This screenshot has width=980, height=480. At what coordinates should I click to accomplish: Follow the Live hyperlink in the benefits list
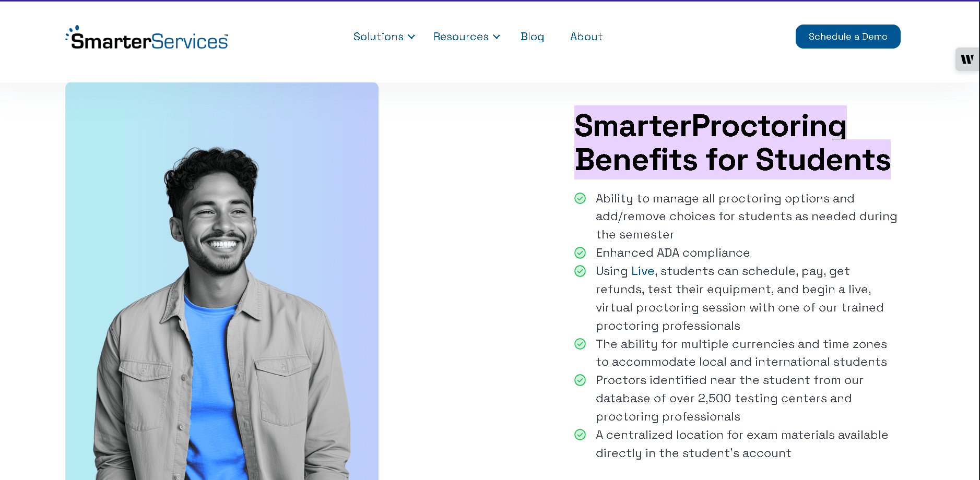pyautogui.click(x=642, y=271)
